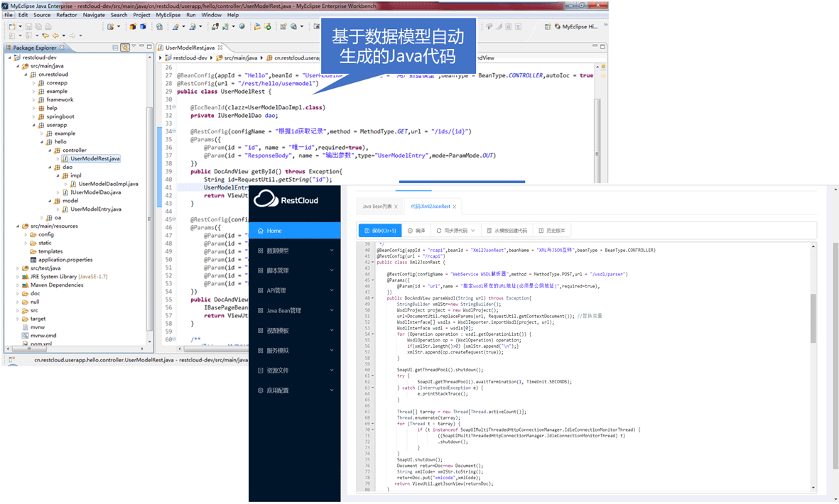Screen dimensions: 839x504
Task: Expand the 资源文件 sidebar menu
Action: coord(294,371)
